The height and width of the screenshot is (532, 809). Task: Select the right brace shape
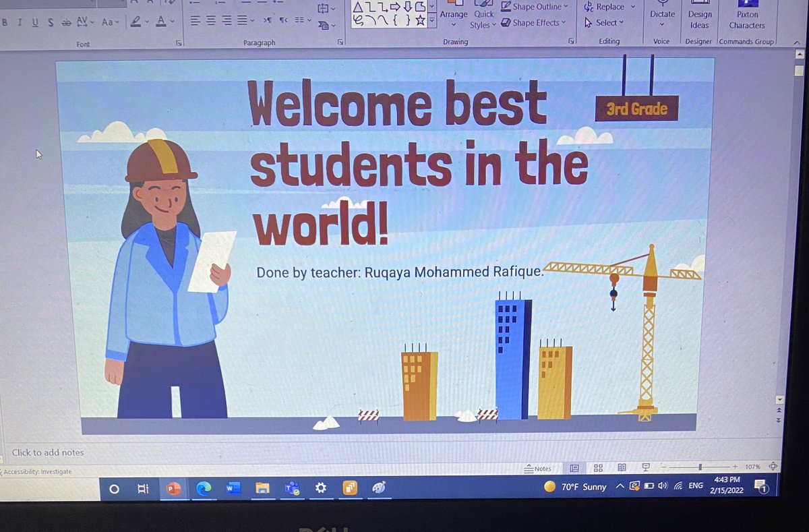point(407,20)
